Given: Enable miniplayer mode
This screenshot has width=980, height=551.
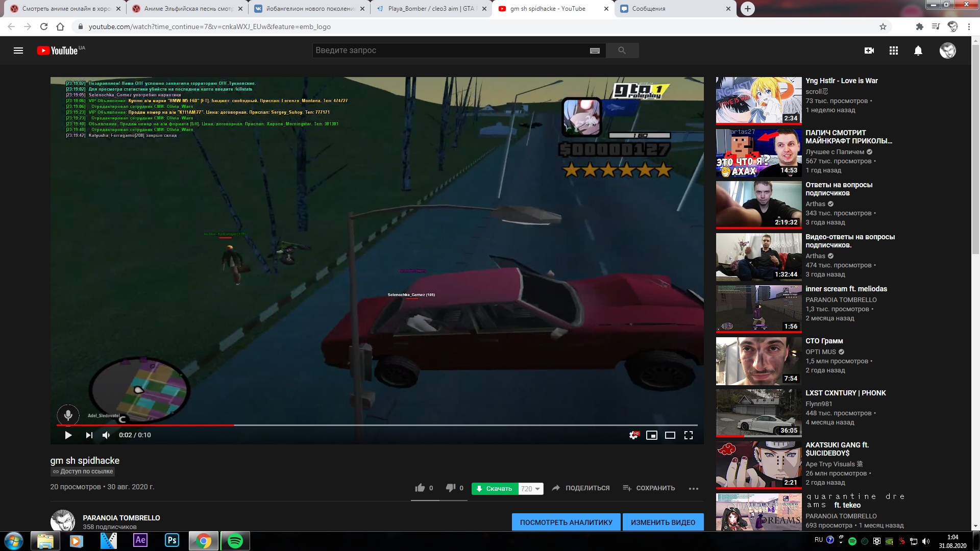Looking at the screenshot, I should point(652,435).
